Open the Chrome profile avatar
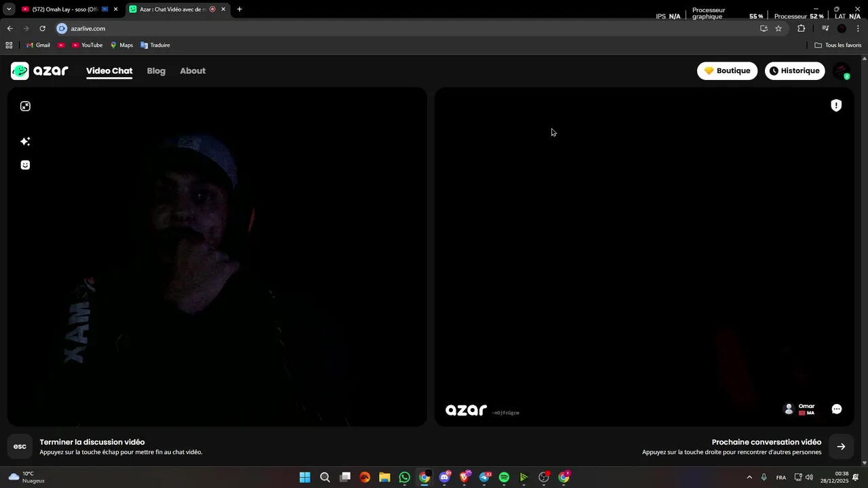The height and width of the screenshot is (488, 868). pos(842,28)
